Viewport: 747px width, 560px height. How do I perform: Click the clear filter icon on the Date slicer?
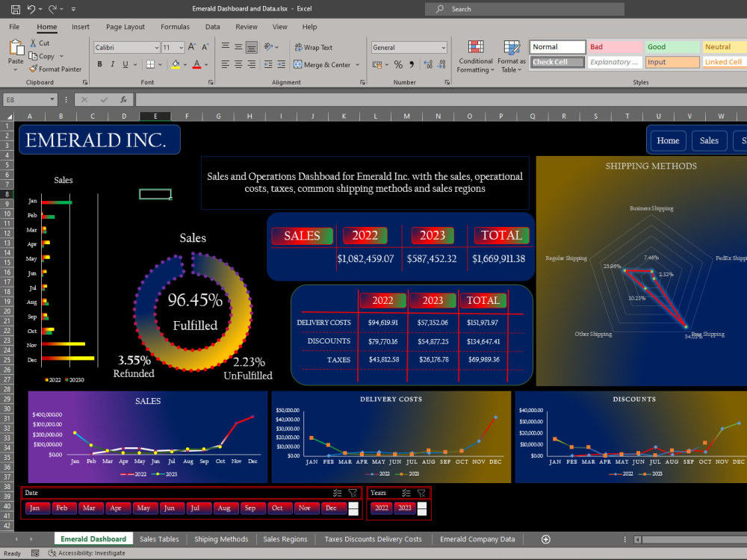tap(352, 493)
